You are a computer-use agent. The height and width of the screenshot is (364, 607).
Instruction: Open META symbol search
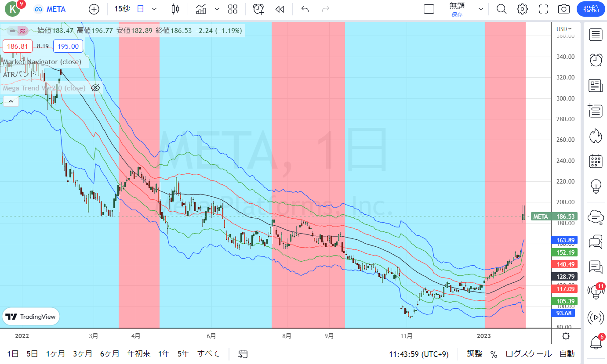[50, 9]
